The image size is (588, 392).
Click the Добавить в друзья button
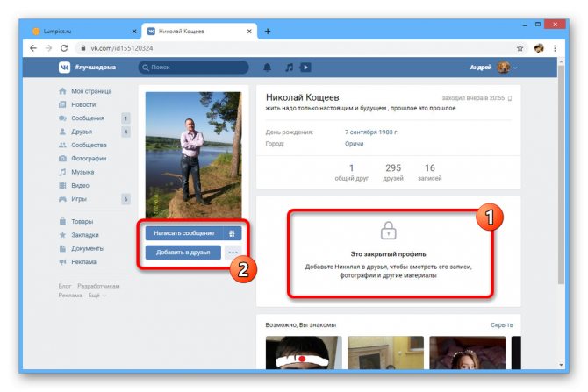coord(183,253)
